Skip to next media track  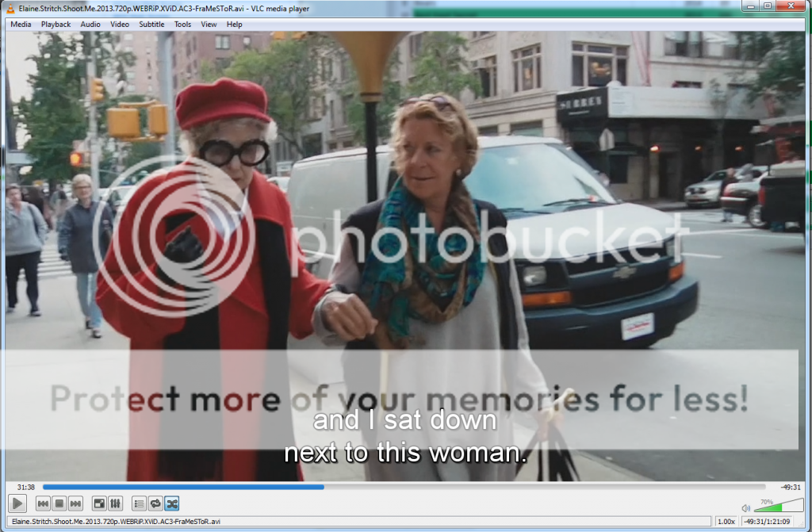[x=75, y=503]
